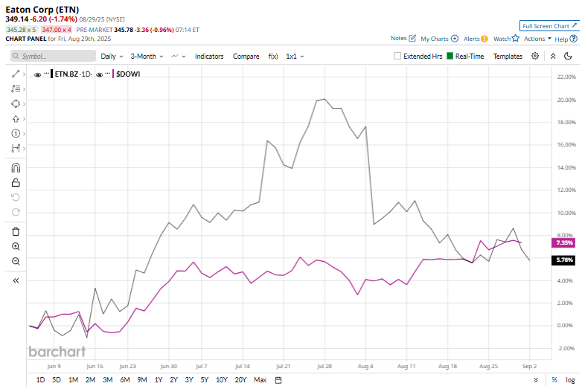Toggle the magnet snap mode
The height and width of the screenshot is (392, 582).
point(16,167)
